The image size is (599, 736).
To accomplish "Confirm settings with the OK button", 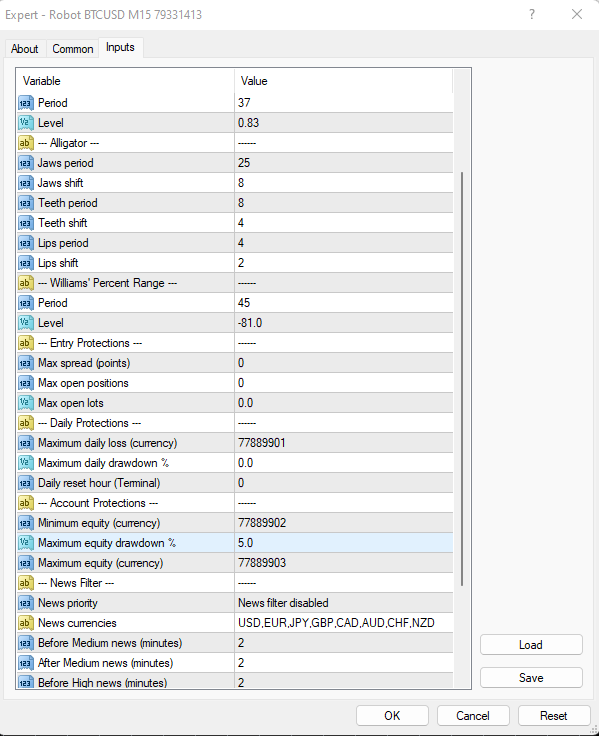I will pyautogui.click(x=392, y=715).
